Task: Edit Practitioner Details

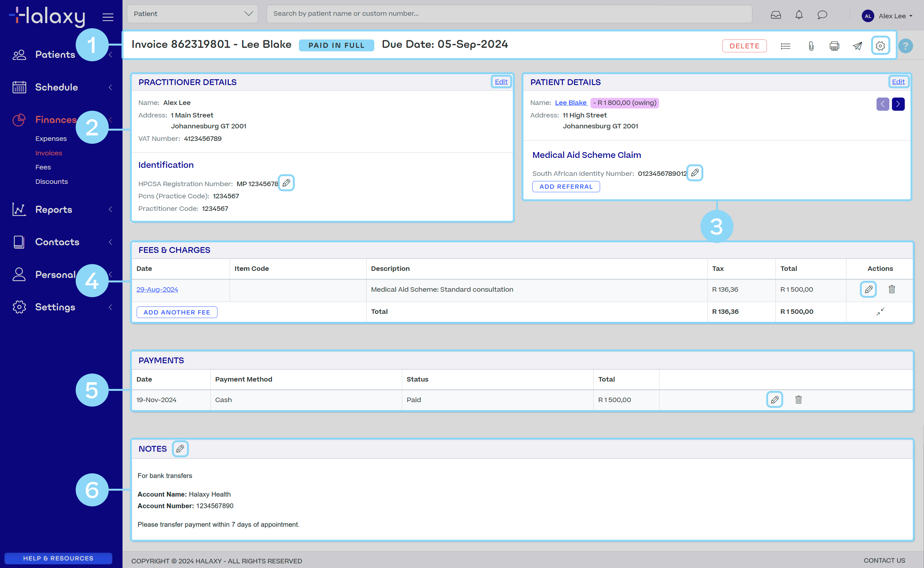Action: (x=501, y=82)
